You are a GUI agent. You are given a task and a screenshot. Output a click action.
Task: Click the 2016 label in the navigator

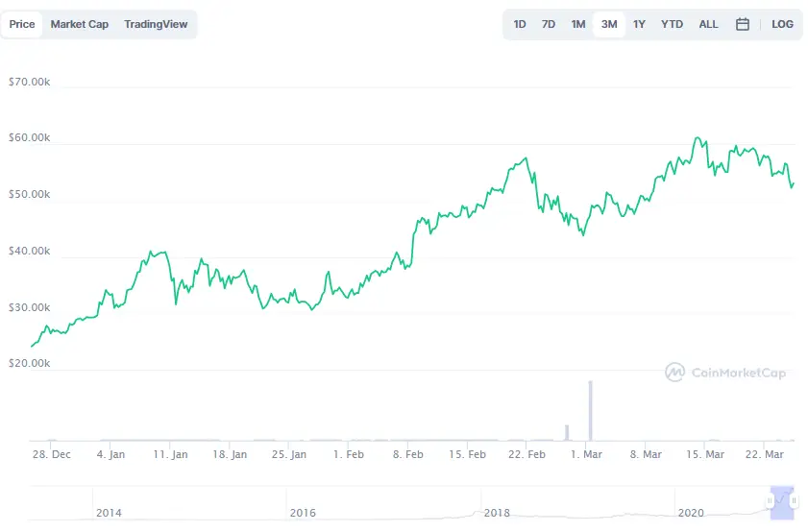coord(303,513)
